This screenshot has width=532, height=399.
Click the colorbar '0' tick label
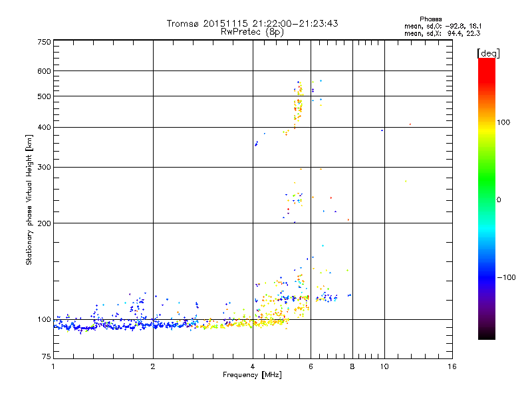499,199
